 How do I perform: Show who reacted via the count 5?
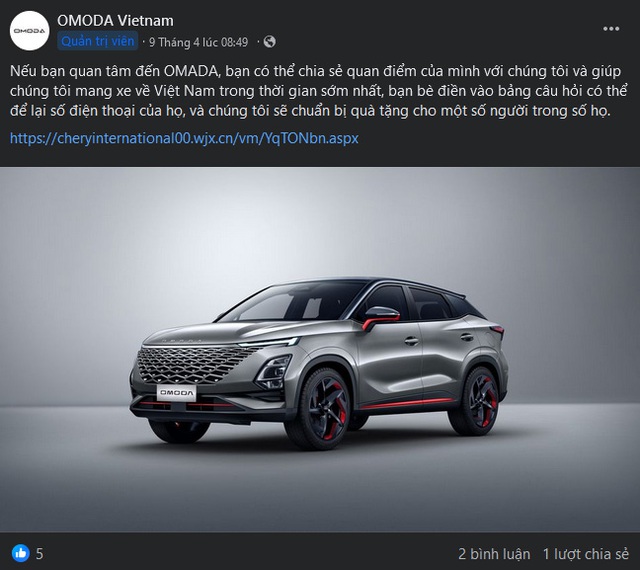tap(39, 554)
